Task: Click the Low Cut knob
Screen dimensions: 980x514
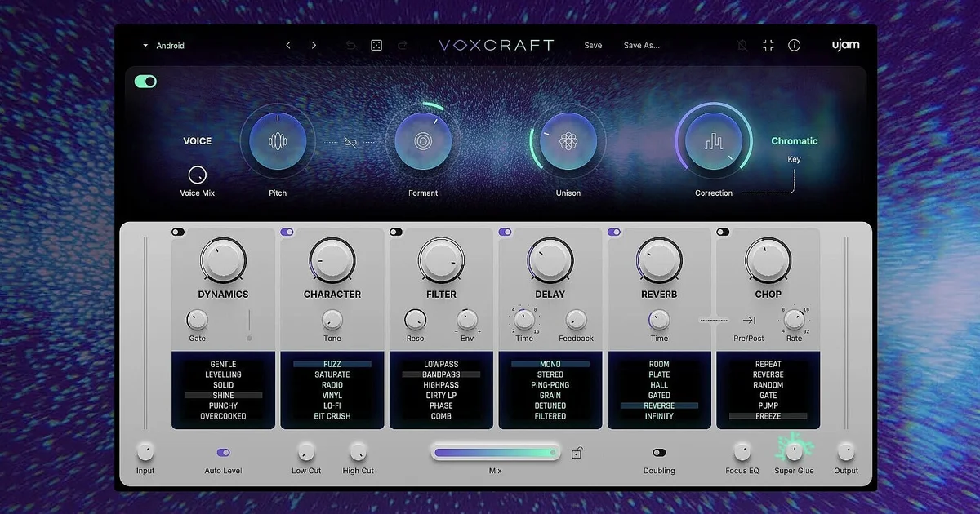Action: tap(306, 450)
